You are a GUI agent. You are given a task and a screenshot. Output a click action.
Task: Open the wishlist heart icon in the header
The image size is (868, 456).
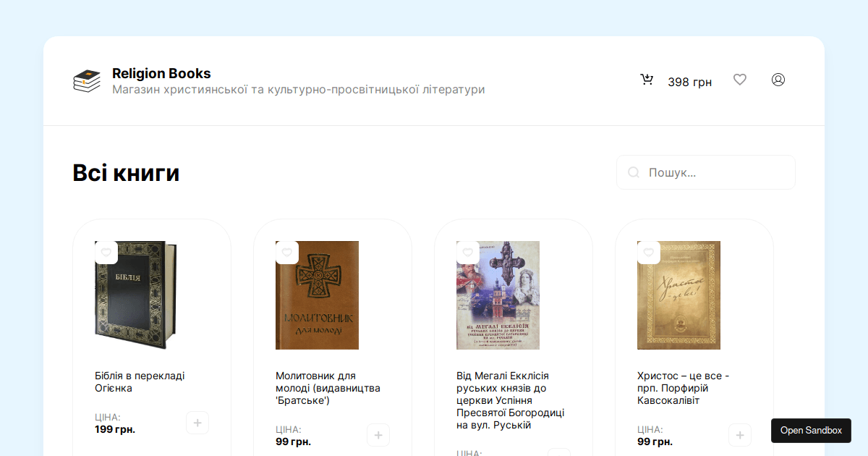[x=740, y=80]
